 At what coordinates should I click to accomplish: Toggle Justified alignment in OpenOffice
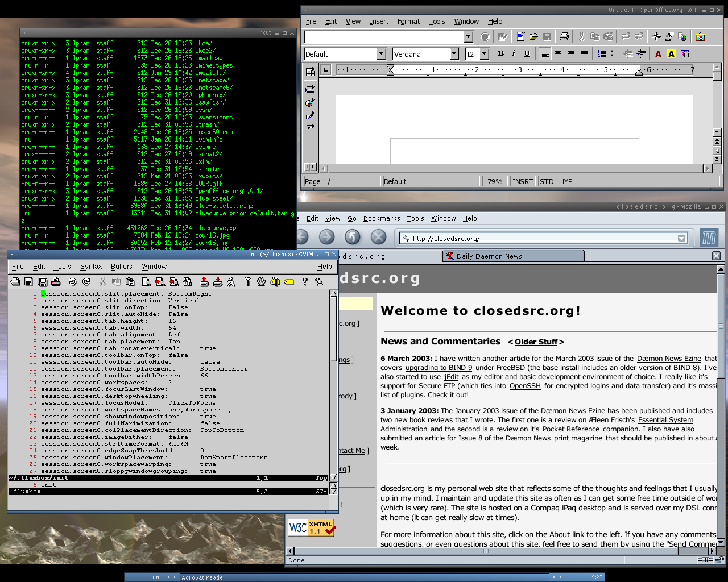(x=584, y=54)
